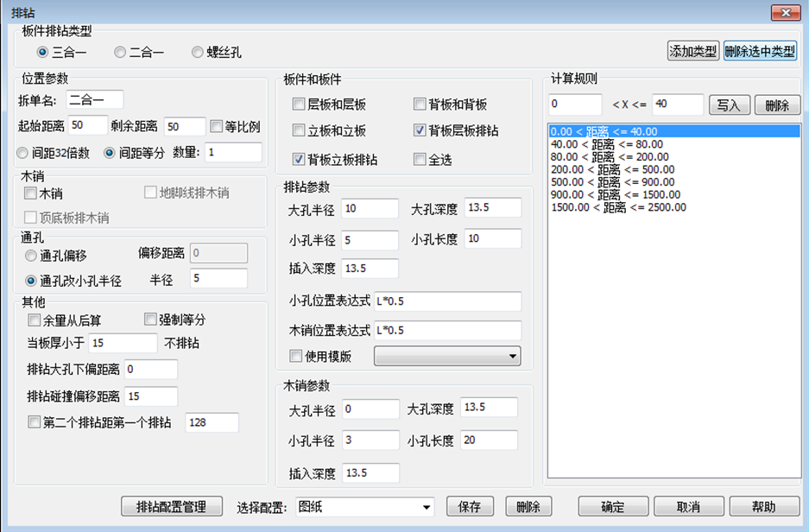Click the 拆单名 input field
The image size is (809, 532).
(95, 99)
